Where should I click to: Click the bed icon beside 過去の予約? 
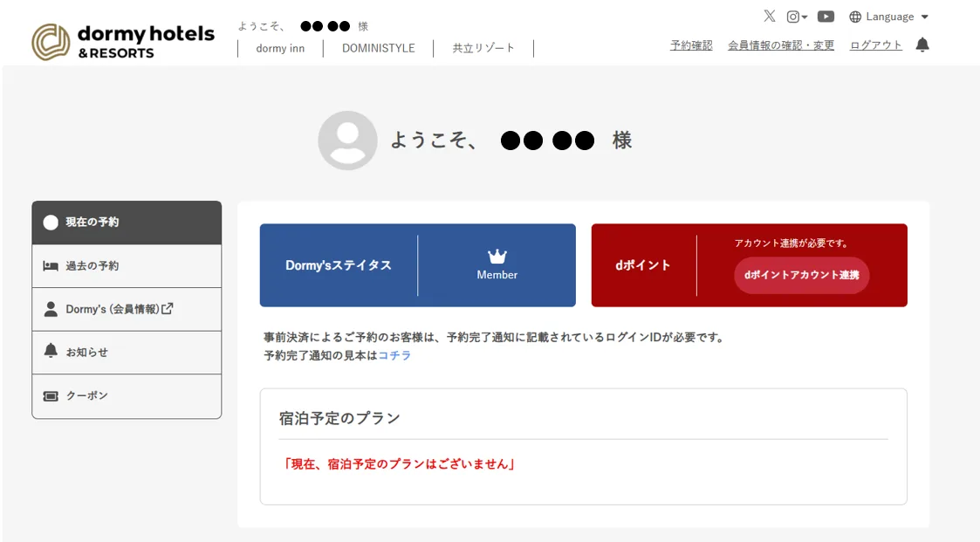pyautogui.click(x=51, y=266)
